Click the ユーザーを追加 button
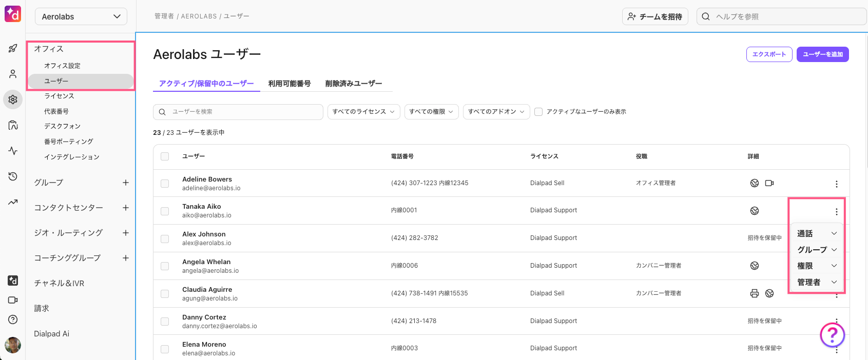Viewport: 868px width, 360px height. (x=822, y=54)
